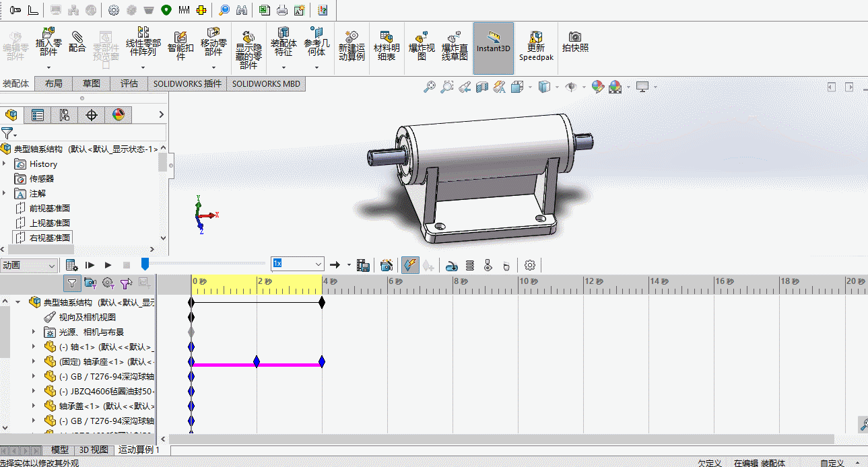Expand the History tree node
The width and height of the screenshot is (868, 467).
point(5,164)
